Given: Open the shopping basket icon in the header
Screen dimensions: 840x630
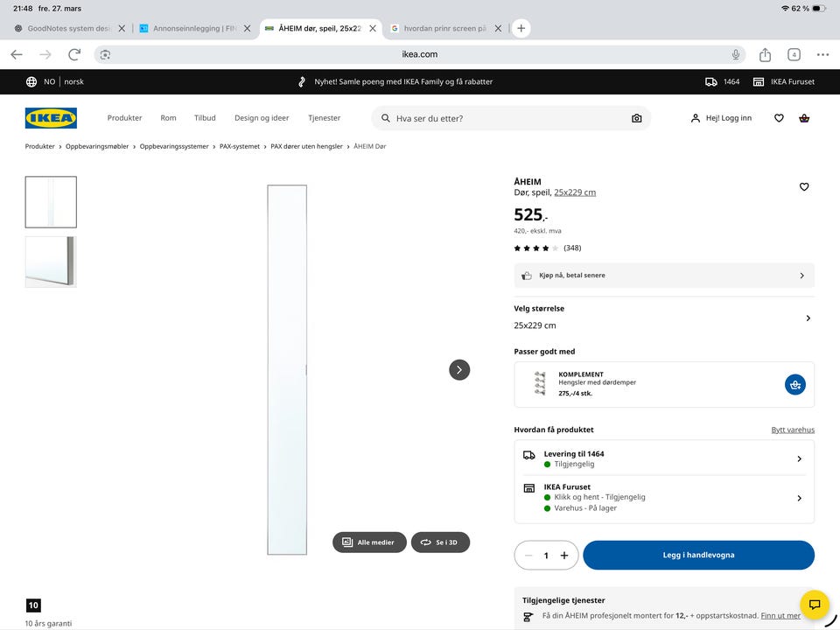Looking at the screenshot, I should (804, 118).
